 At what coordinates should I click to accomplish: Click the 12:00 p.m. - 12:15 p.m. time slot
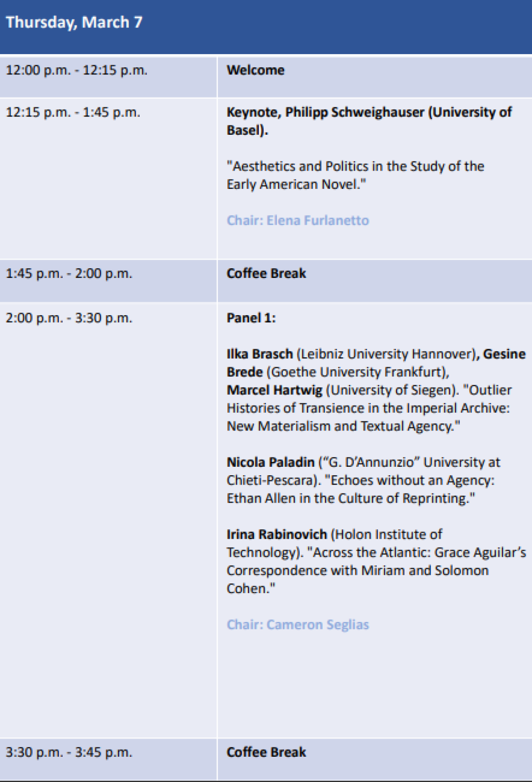pos(76,70)
